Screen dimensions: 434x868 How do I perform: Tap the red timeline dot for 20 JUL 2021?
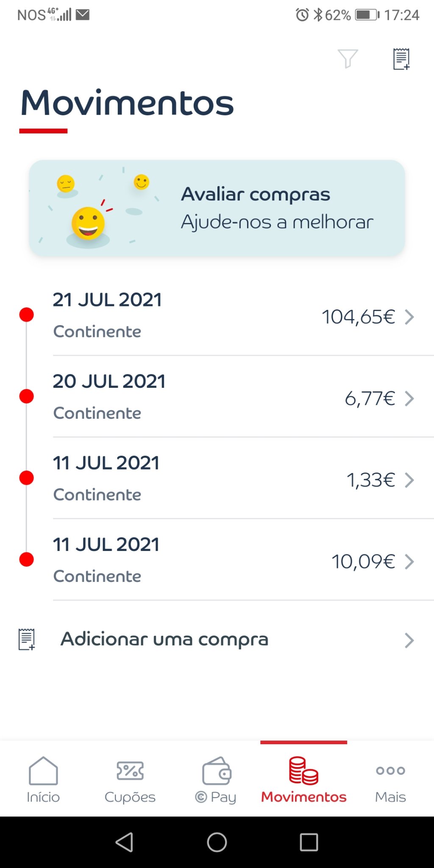pos(27,396)
